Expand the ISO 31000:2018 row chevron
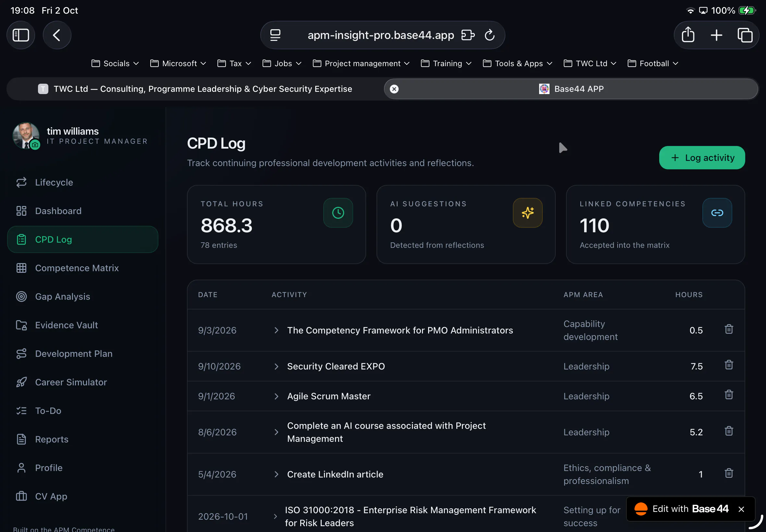Viewport: 766px width, 532px height. click(x=275, y=517)
